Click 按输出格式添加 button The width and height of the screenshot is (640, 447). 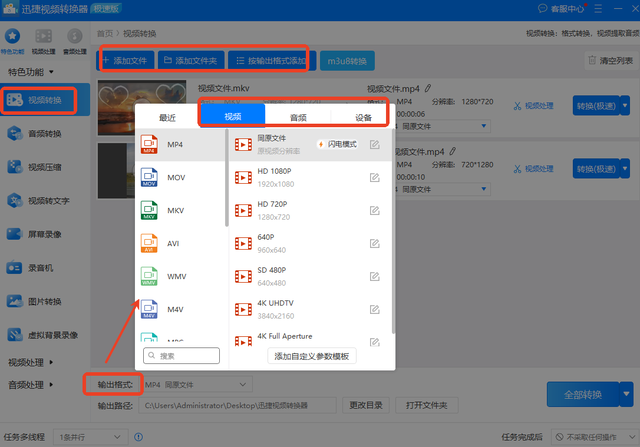pyautogui.click(x=271, y=61)
